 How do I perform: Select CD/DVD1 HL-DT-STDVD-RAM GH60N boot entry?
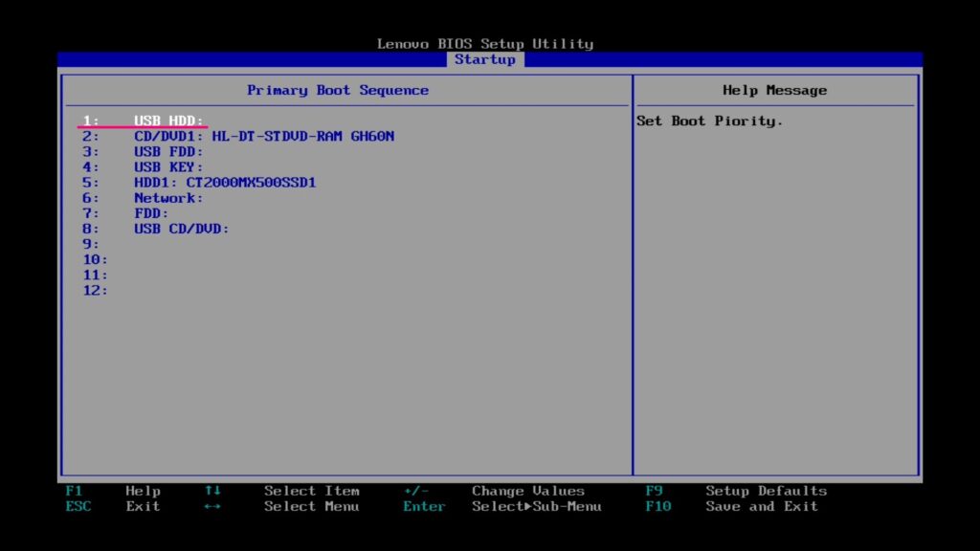[x=263, y=136]
